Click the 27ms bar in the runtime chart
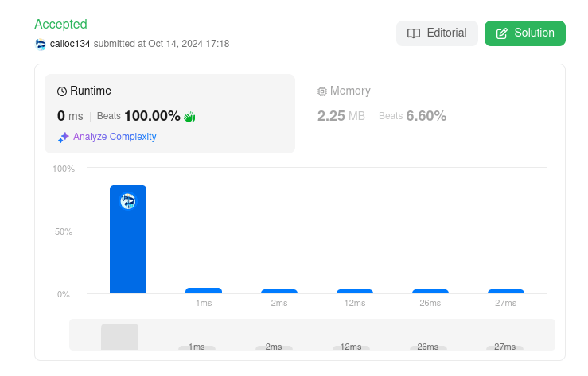Image resolution: width=588 pixels, height=376 pixels. coord(506,292)
